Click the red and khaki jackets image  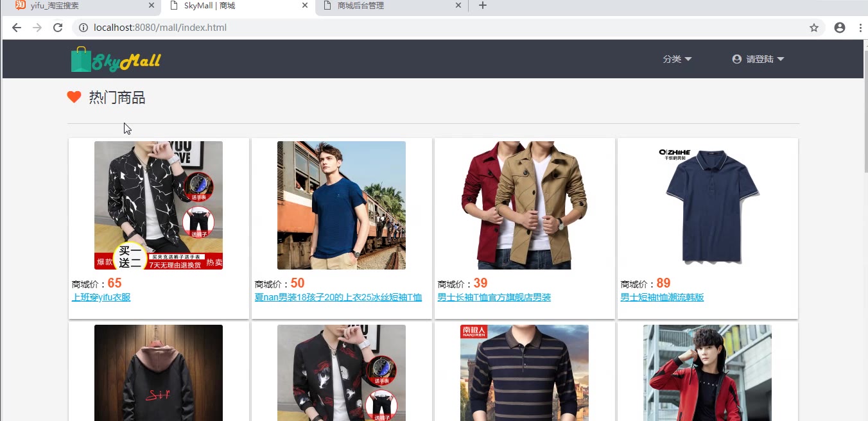point(525,205)
